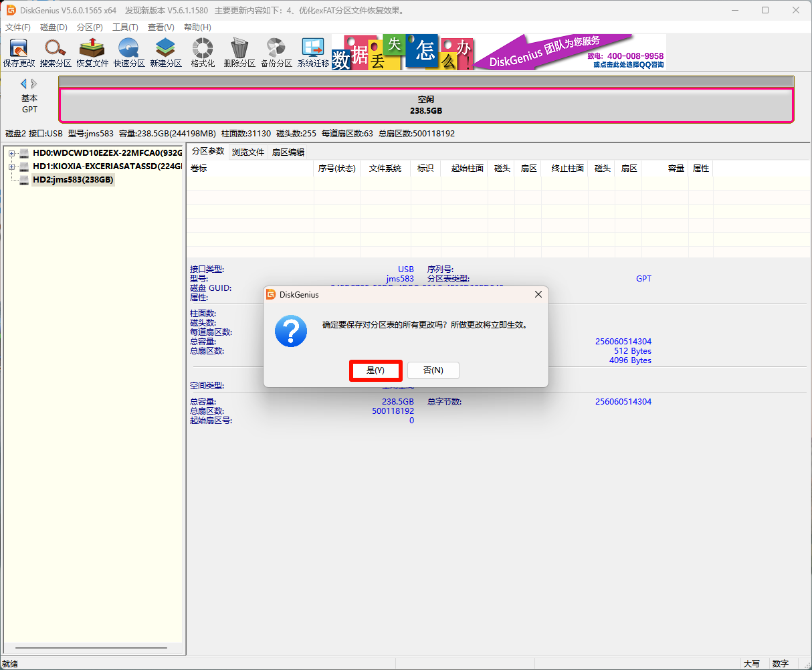Switch to the 浏览文件 tab
The height and width of the screenshot is (670, 812).
pyautogui.click(x=248, y=152)
